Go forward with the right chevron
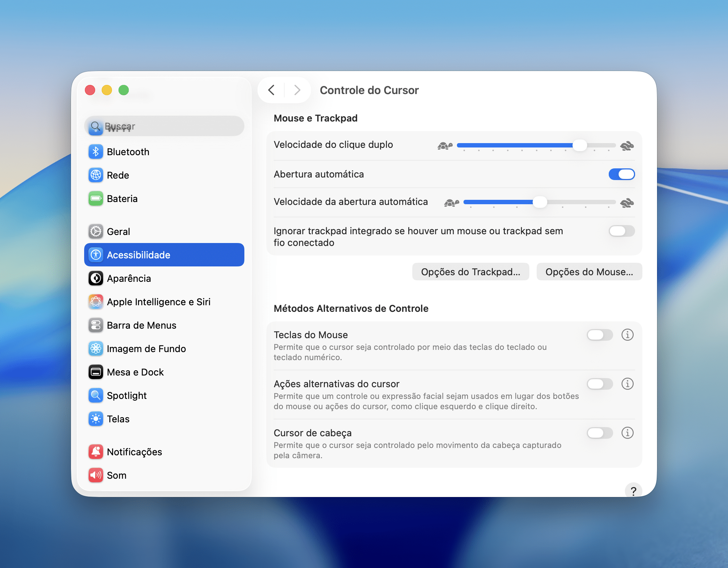This screenshot has height=568, width=728. click(297, 90)
